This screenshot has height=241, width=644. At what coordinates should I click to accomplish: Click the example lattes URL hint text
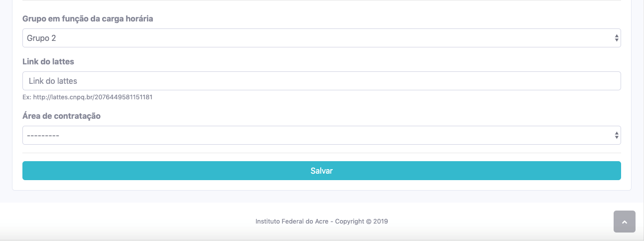(x=93, y=97)
